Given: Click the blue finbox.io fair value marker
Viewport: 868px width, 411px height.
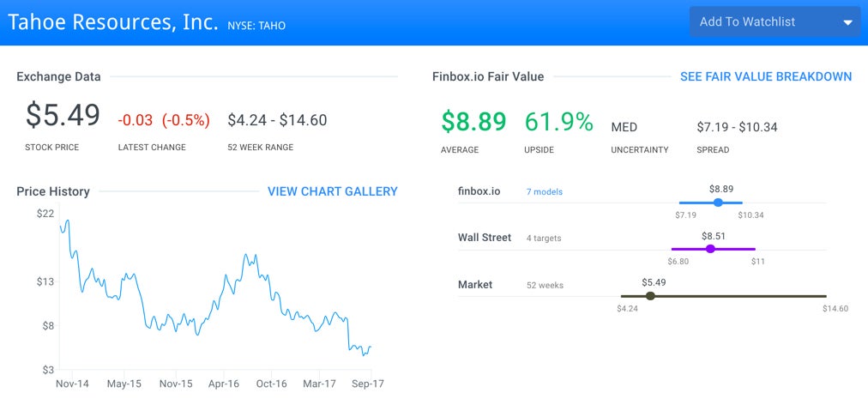Looking at the screenshot, I should tap(718, 202).
